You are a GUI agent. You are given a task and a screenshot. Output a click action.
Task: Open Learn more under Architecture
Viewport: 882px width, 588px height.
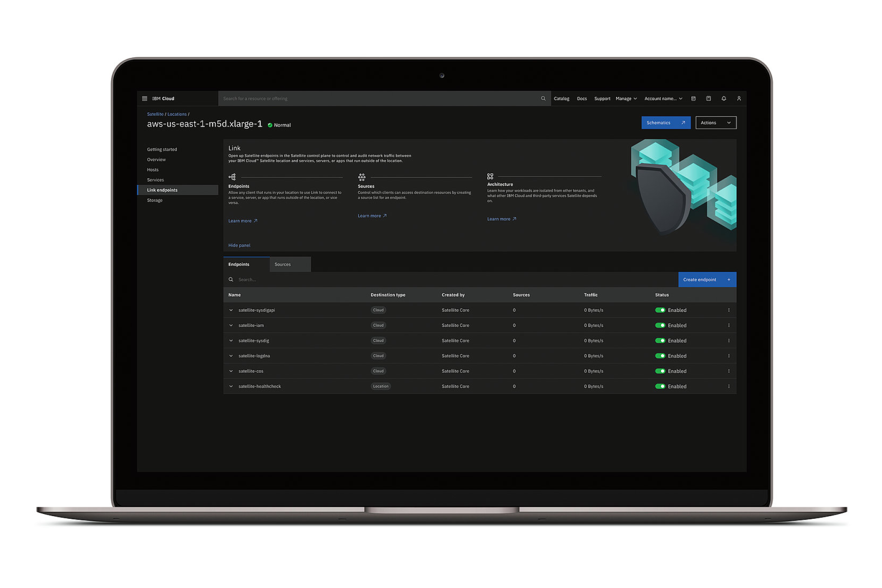click(501, 219)
